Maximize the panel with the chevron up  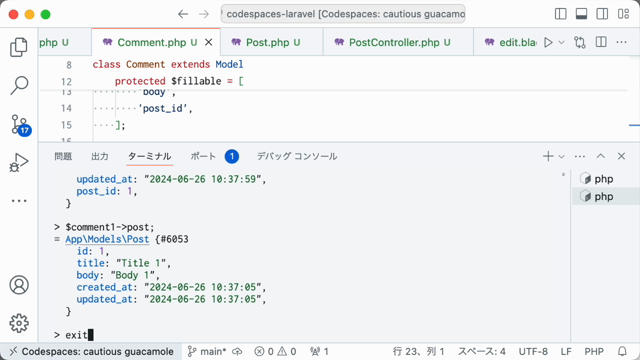click(x=600, y=156)
